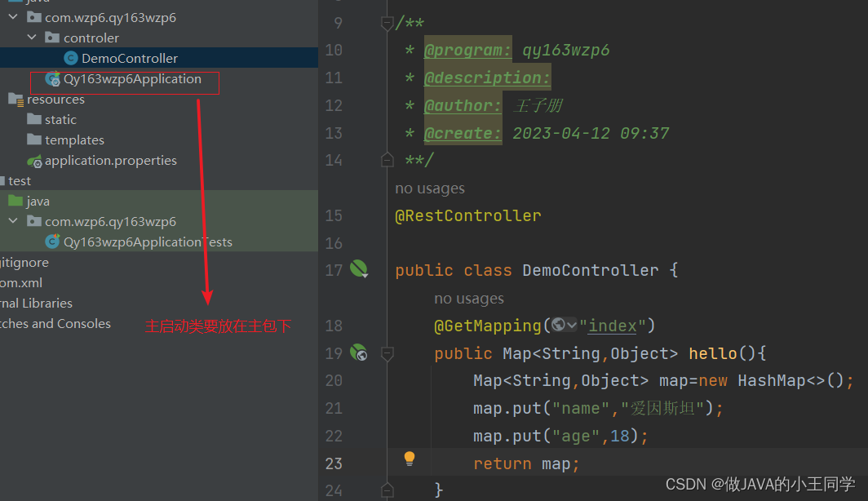Collapse the com.wzp6.qy163wzp6 package chevron
The image size is (868, 501).
pyautogui.click(x=12, y=16)
